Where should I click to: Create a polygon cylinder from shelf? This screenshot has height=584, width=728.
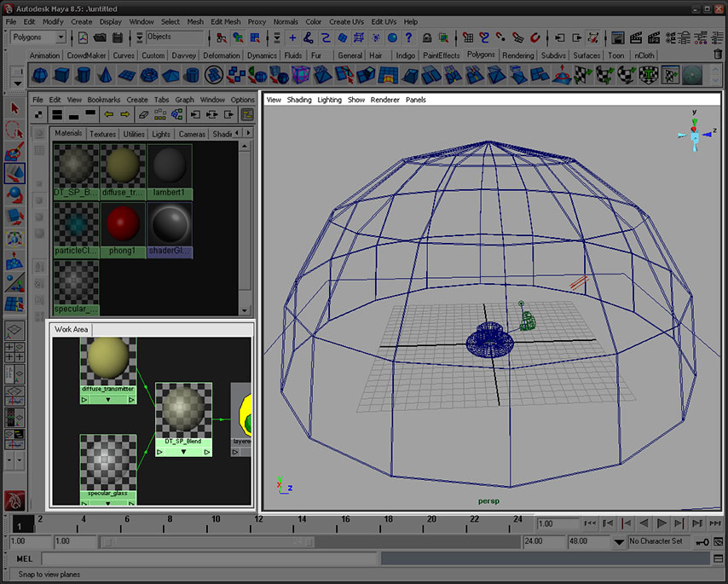[83, 75]
